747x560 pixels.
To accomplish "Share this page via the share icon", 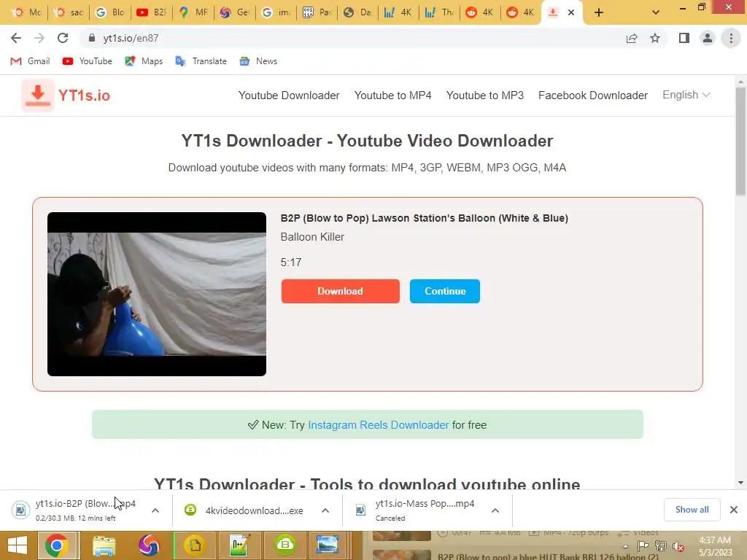I will click(x=632, y=38).
